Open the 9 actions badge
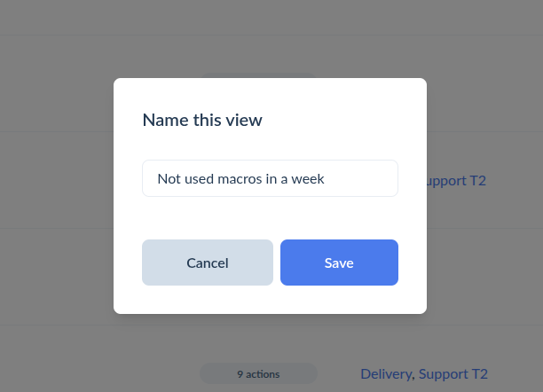Screen dimensions: 543x392 [x=258, y=373]
